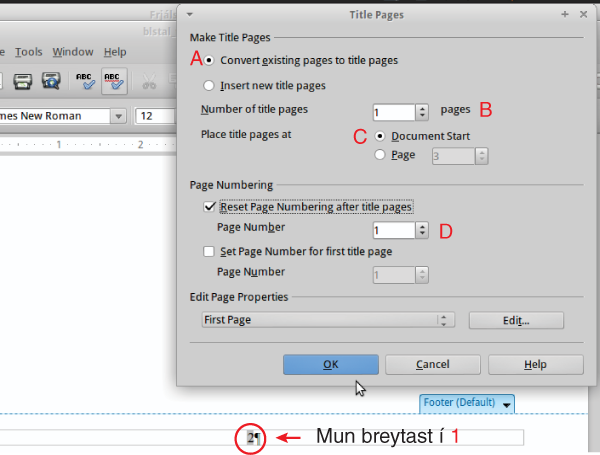Open Print Preview from the toolbar
The width and height of the screenshot is (600, 455).
(x=51, y=81)
